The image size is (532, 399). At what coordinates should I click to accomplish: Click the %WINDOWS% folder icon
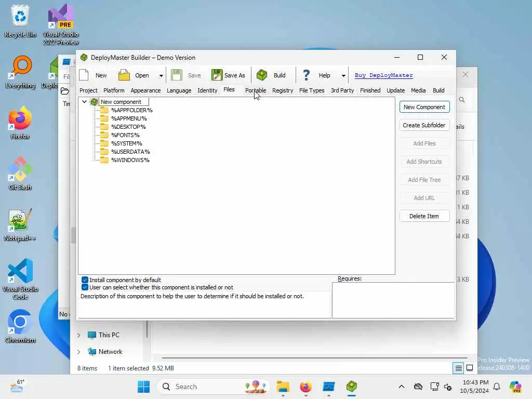104,160
